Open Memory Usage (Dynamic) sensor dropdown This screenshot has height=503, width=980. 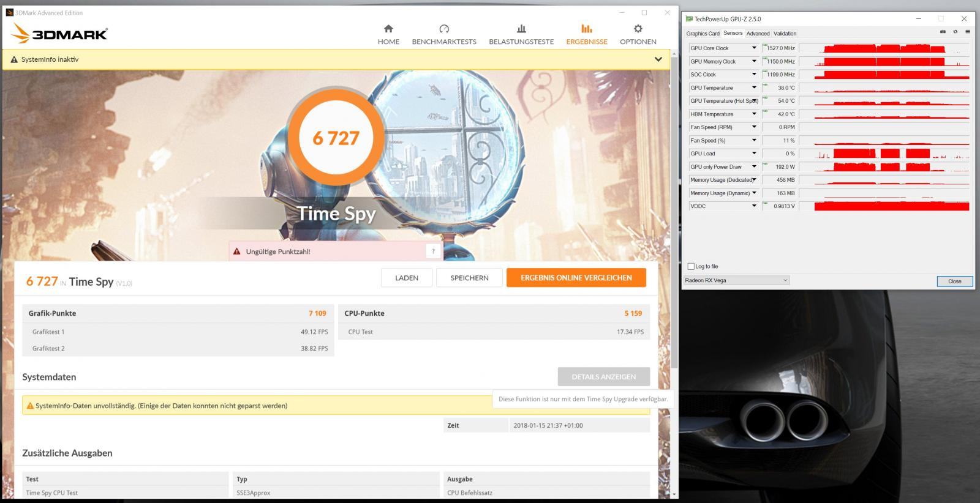754,193
